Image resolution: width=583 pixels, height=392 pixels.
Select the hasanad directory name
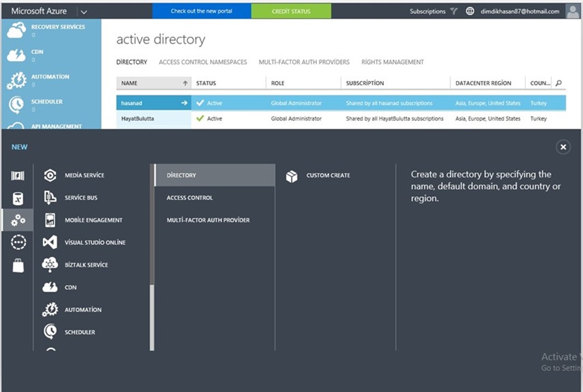click(x=132, y=103)
